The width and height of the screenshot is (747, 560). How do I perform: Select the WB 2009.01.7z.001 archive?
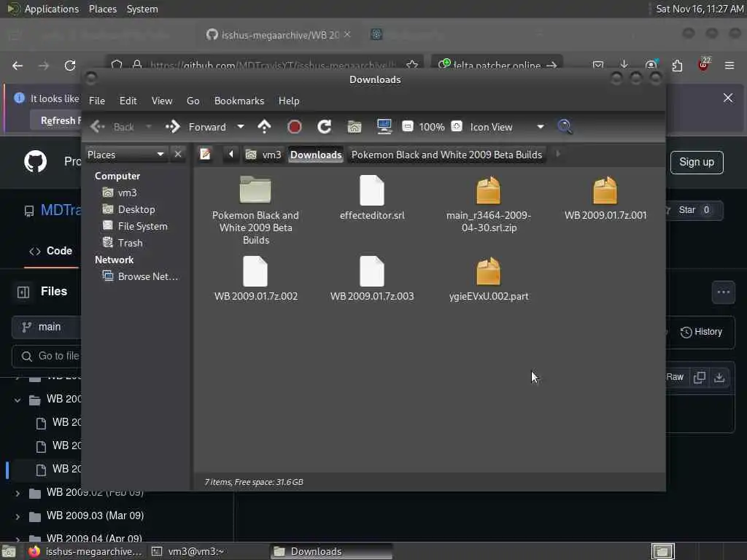click(x=605, y=198)
